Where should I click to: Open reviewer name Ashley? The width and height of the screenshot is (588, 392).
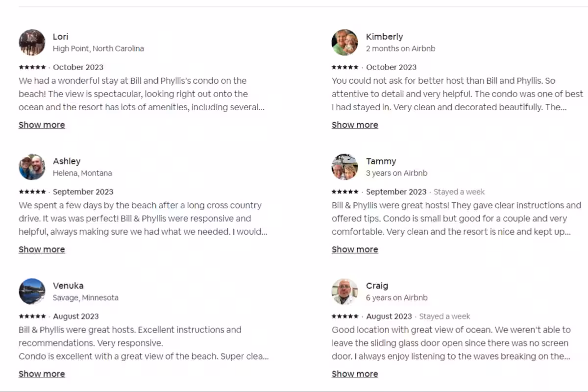(67, 161)
